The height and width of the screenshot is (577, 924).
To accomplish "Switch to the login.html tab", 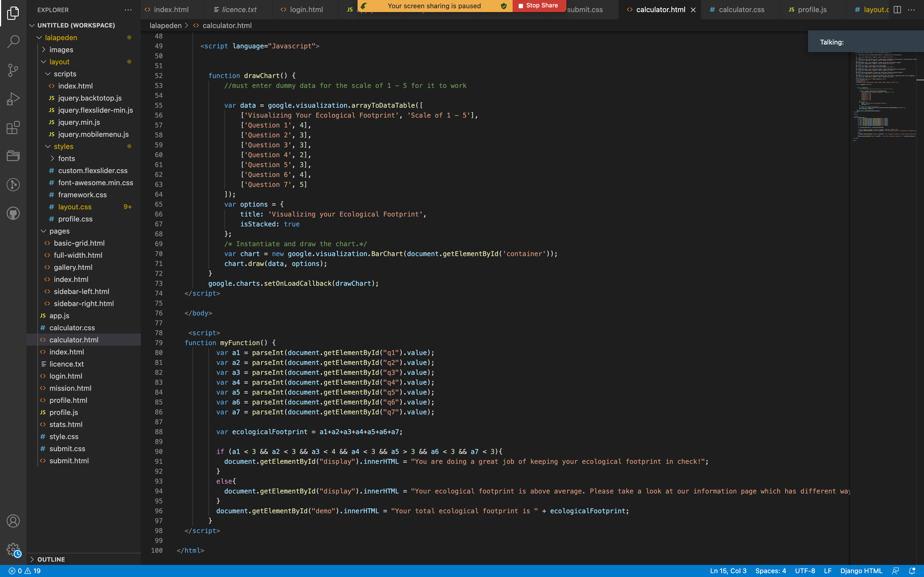I will point(306,10).
